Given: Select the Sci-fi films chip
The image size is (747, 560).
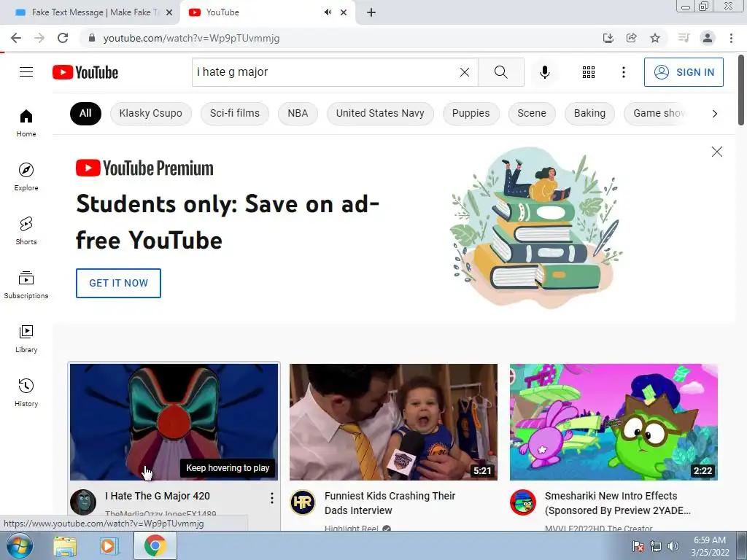Looking at the screenshot, I should 234,113.
